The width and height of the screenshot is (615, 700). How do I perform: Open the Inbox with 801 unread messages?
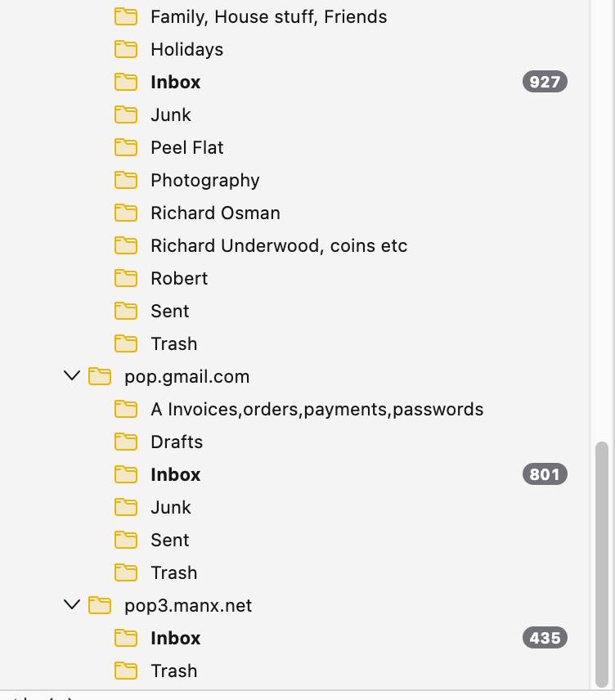175,474
